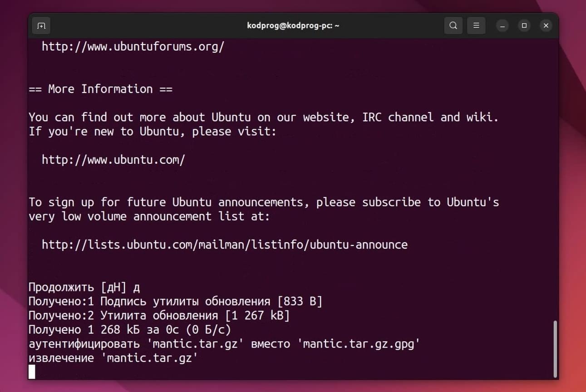586x392 pixels.
Task: Click the http://www.ubuntu.com/ URL
Action: pyautogui.click(x=113, y=160)
